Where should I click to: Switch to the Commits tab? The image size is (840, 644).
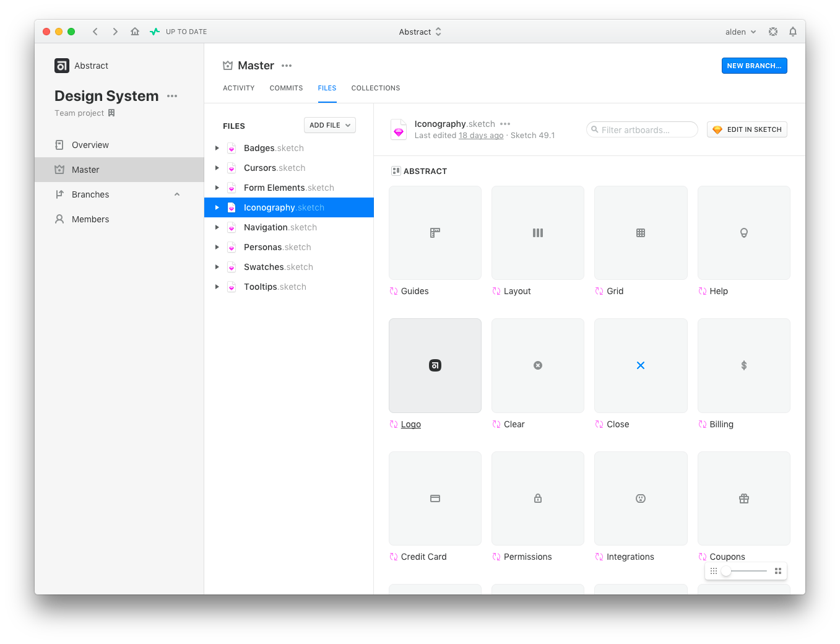[x=286, y=88]
